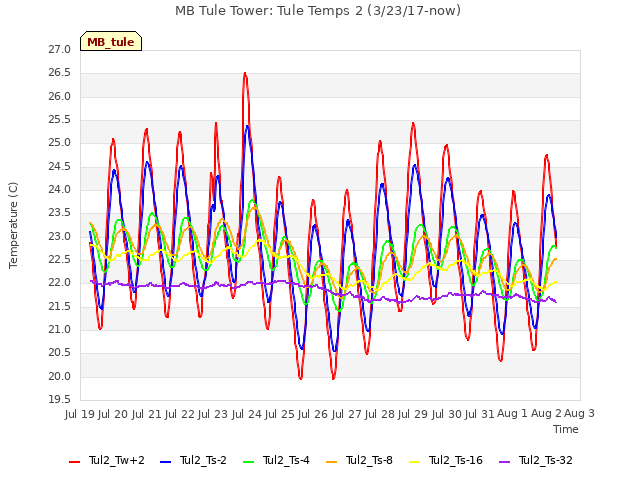Click the red Tul2_Tw+2 legend swatch

pos(74,462)
